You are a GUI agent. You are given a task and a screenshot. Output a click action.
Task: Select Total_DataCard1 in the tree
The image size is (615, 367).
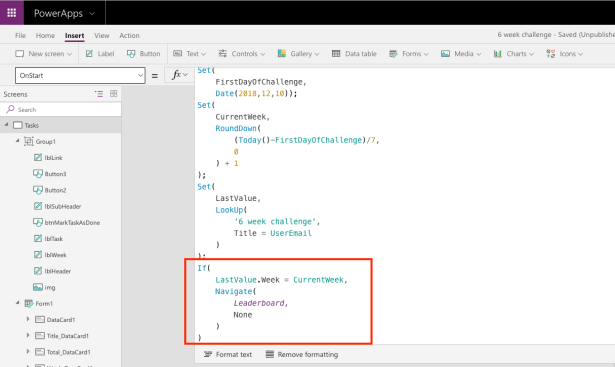coord(69,352)
